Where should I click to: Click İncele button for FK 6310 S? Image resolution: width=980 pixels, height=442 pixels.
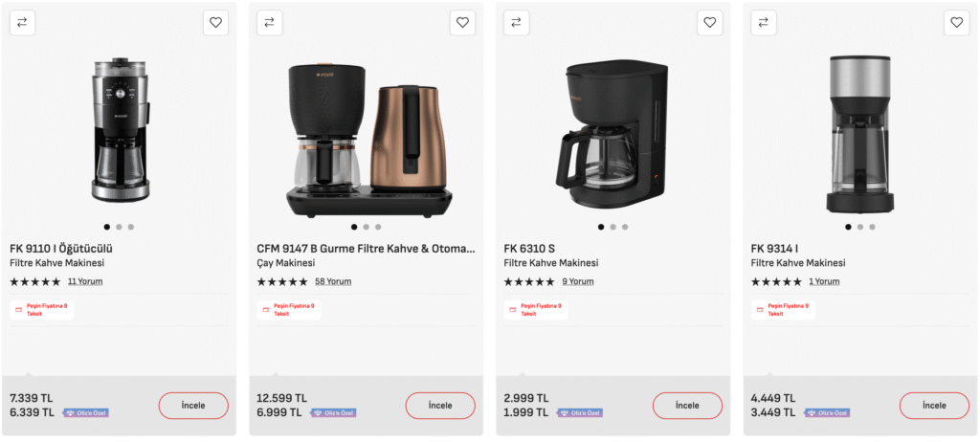pyautogui.click(x=687, y=406)
